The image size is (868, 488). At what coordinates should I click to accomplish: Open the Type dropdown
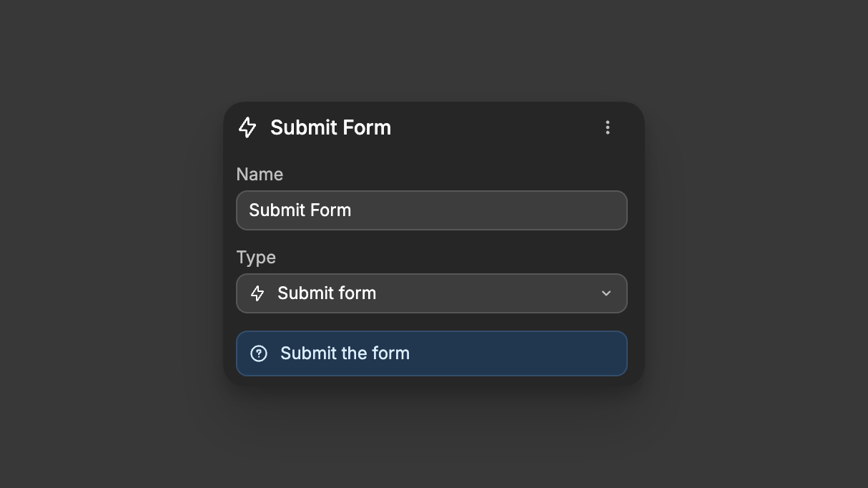(x=432, y=293)
